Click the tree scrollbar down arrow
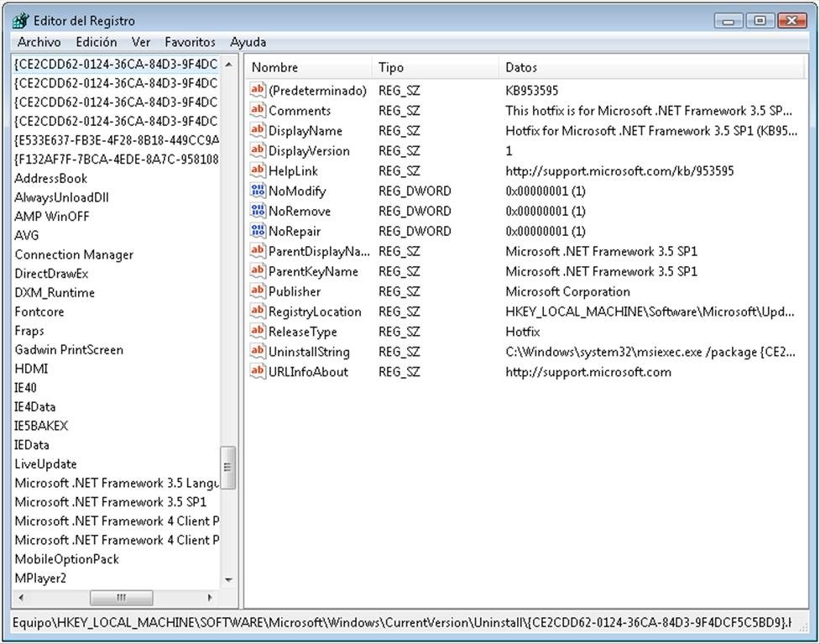Viewport: 820px width, 644px height. click(x=228, y=579)
